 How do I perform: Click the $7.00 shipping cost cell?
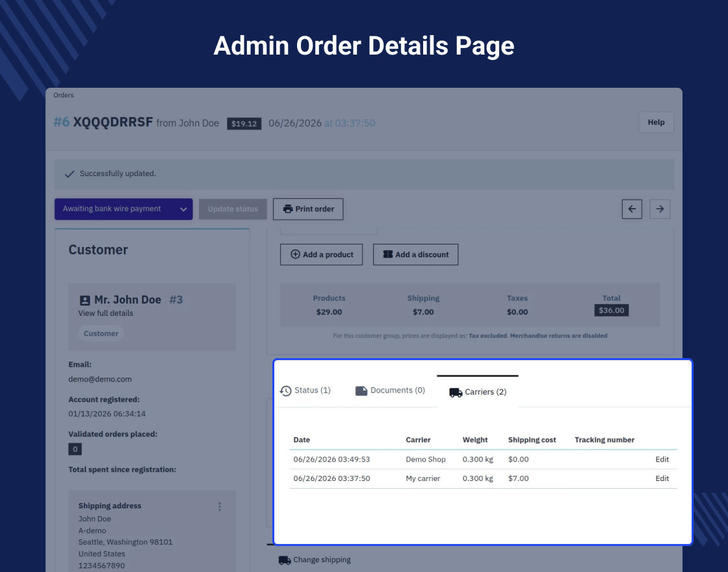(519, 478)
